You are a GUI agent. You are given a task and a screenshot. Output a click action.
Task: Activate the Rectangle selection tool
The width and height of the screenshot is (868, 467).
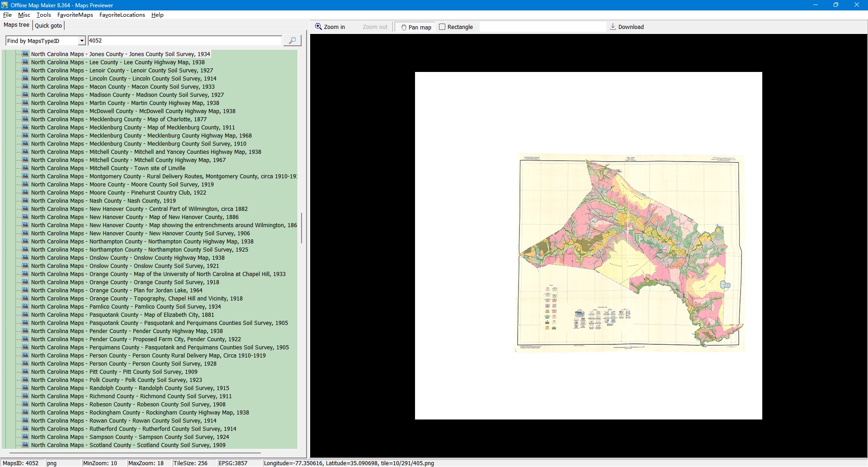pos(456,27)
